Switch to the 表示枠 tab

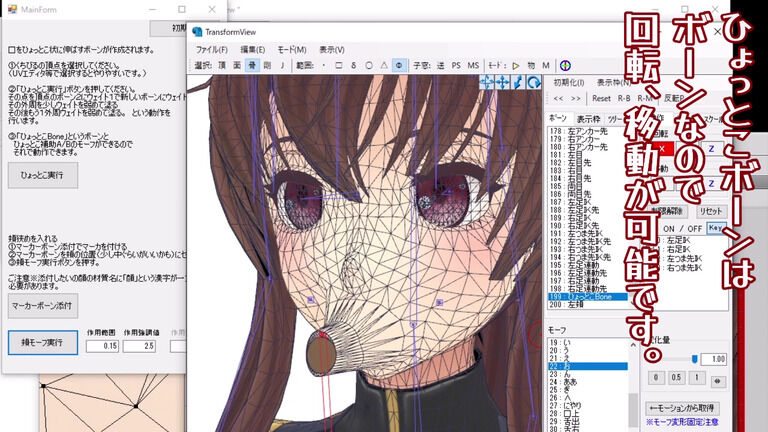[588, 119]
